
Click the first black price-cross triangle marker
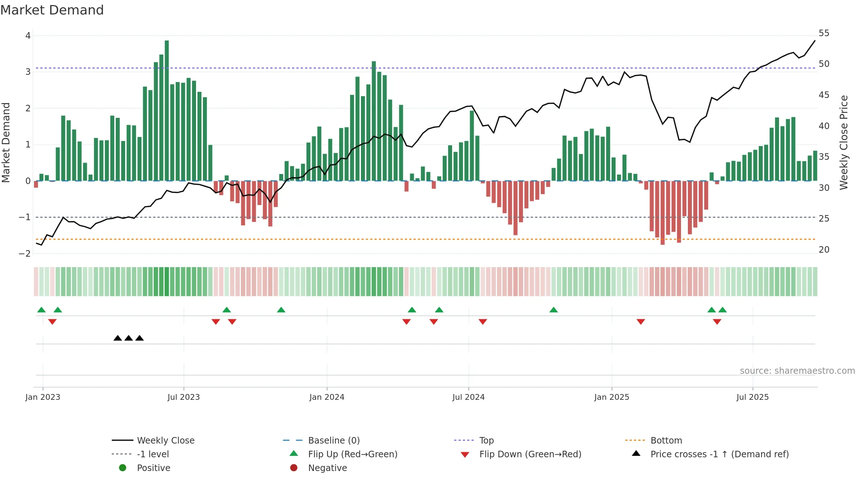click(118, 338)
